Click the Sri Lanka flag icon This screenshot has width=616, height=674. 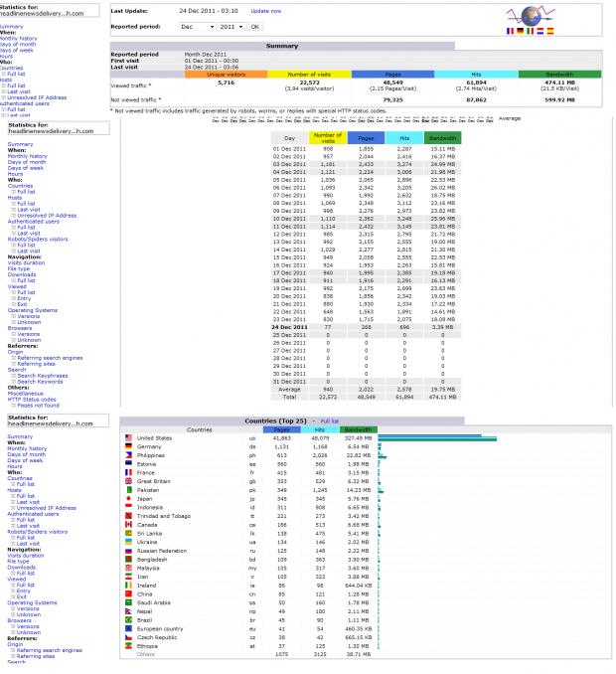(x=128, y=533)
